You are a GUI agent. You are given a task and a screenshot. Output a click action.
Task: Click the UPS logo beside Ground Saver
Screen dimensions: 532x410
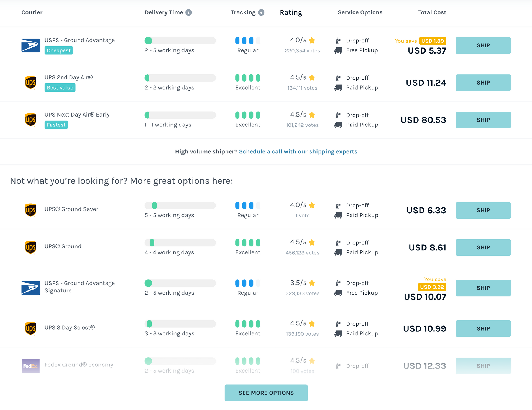click(x=30, y=210)
